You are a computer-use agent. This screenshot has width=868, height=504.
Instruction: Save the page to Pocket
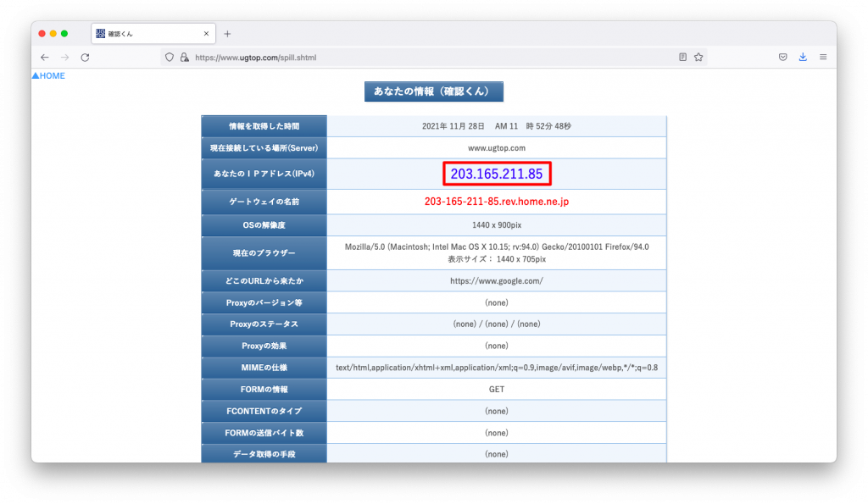(x=782, y=56)
